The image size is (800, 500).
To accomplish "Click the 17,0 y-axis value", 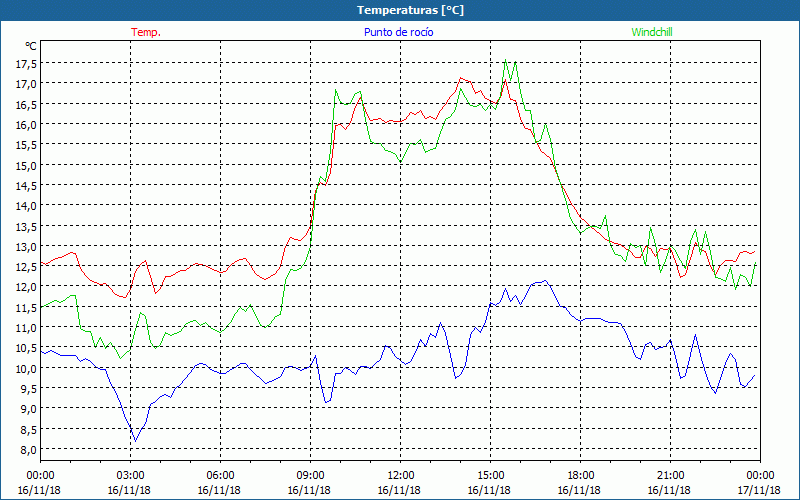I will point(26,84).
